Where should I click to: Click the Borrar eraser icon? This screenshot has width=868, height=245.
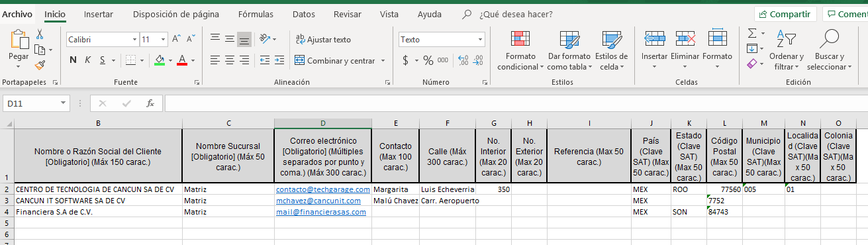click(751, 64)
